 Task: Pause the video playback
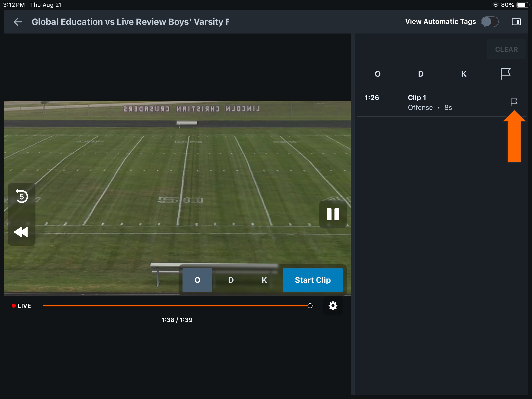pyautogui.click(x=333, y=214)
